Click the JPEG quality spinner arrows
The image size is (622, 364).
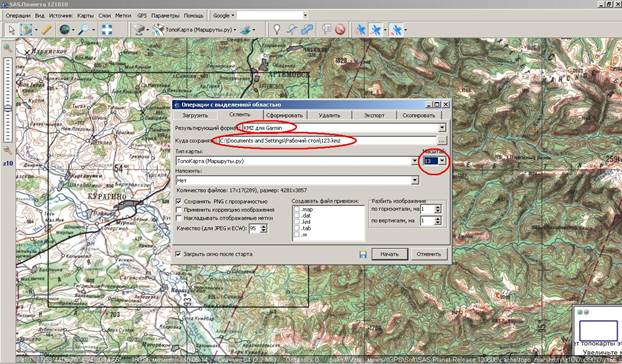264,228
